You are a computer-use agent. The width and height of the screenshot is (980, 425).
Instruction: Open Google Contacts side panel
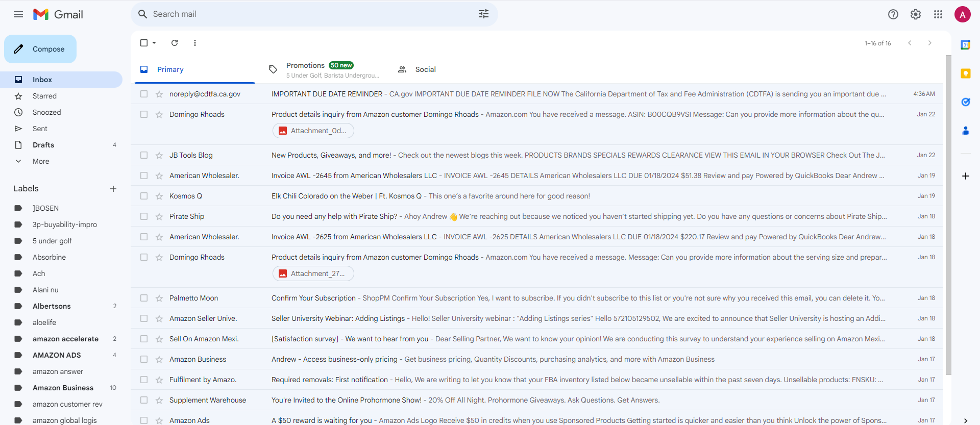click(966, 131)
